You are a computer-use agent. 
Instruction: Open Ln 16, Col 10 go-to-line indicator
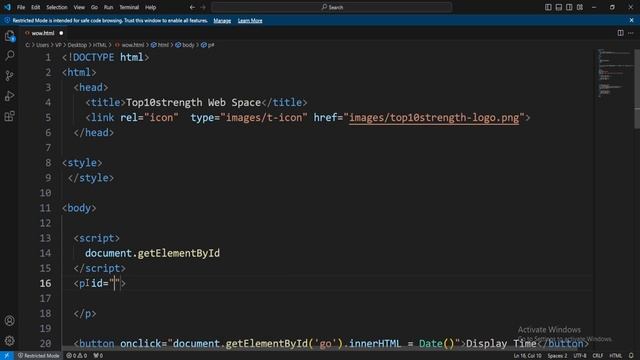[x=527, y=356]
